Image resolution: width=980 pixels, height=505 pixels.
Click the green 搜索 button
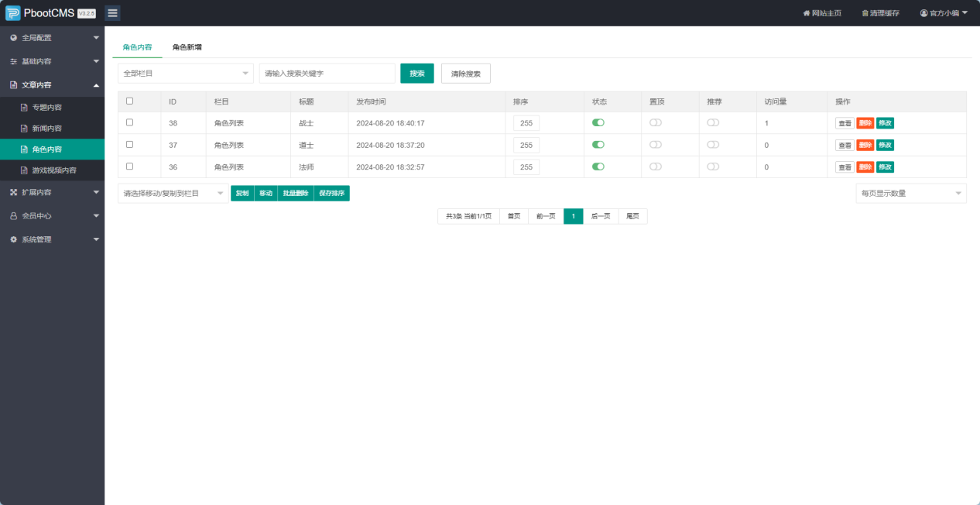pos(417,73)
